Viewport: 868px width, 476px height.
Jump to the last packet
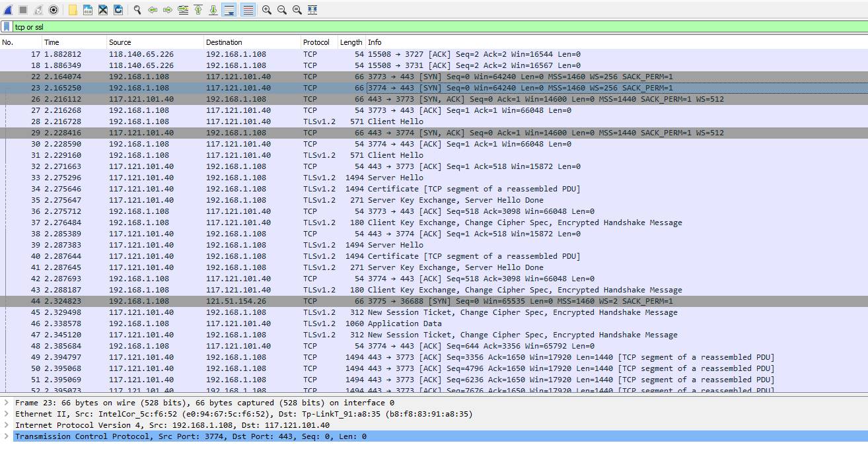[x=213, y=10]
